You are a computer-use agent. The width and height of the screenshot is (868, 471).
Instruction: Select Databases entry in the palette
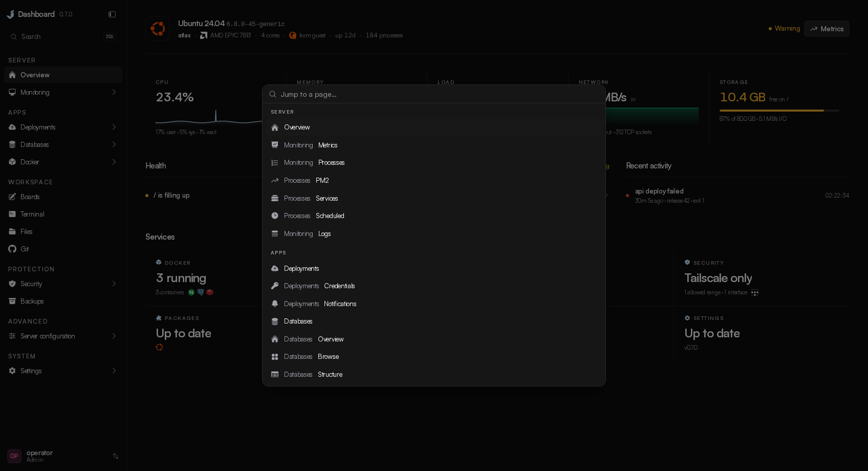[x=434, y=321]
